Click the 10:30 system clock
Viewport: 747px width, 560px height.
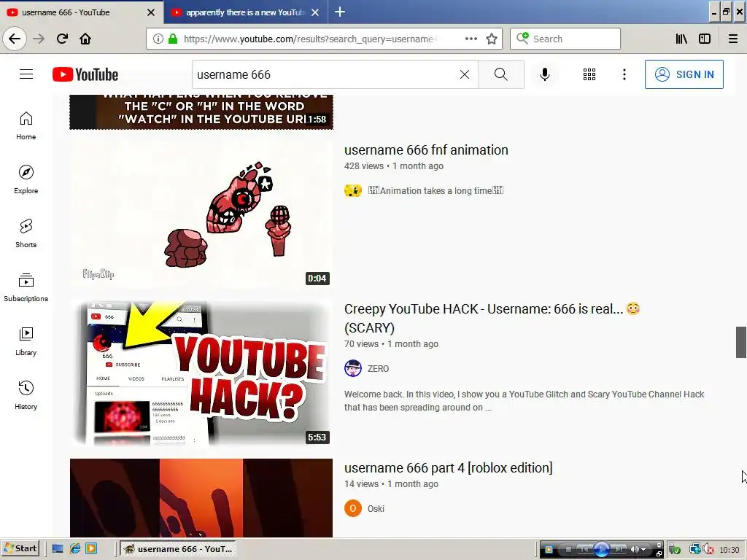[729, 550]
